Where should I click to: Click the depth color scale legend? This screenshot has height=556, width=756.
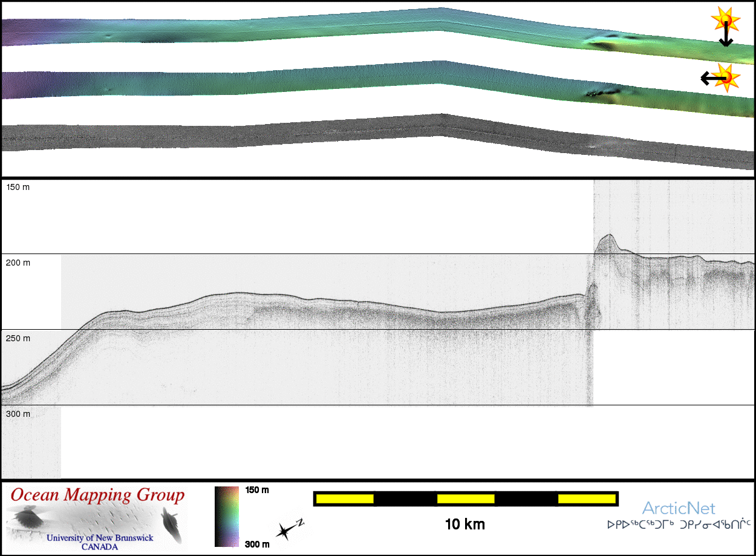(x=227, y=516)
